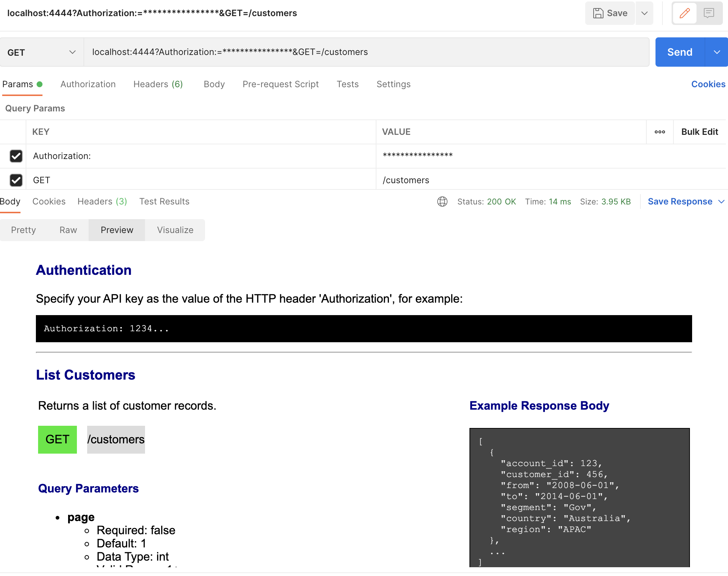Open the Authorization request tab

pos(88,84)
